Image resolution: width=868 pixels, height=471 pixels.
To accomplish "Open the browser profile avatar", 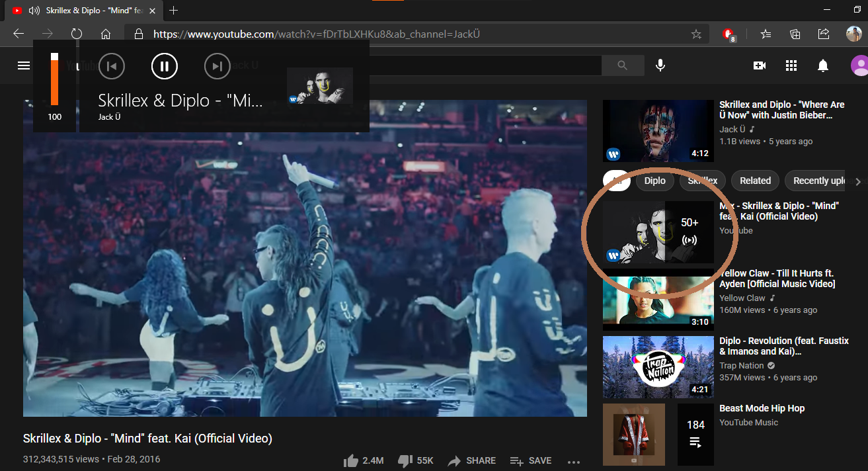I will click(854, 34).
